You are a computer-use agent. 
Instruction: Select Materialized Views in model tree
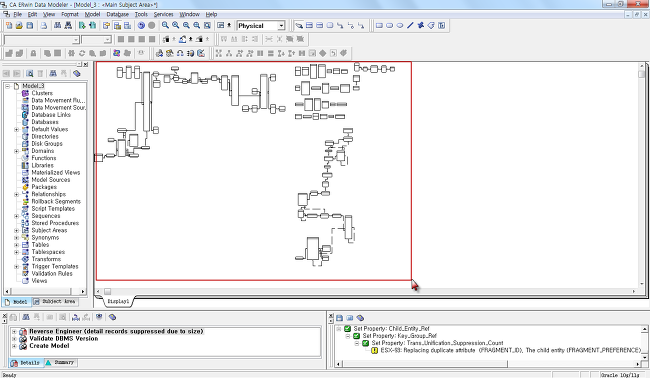coord(56,172)
